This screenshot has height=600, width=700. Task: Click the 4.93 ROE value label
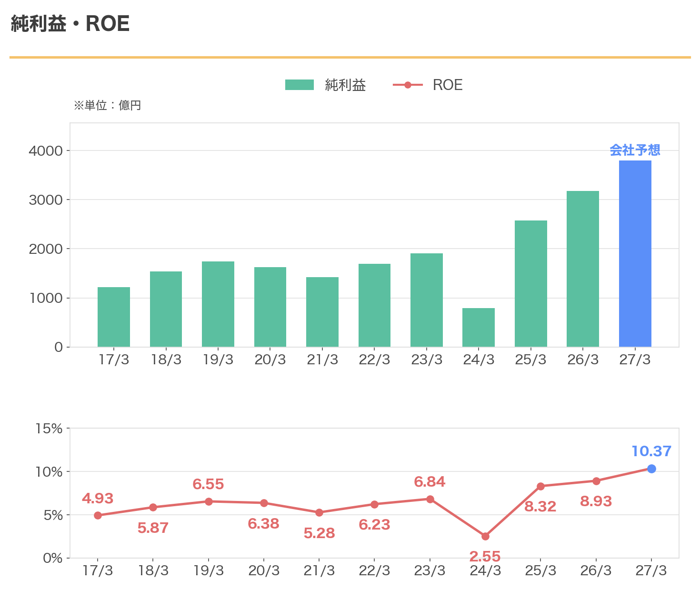(98, 498)
